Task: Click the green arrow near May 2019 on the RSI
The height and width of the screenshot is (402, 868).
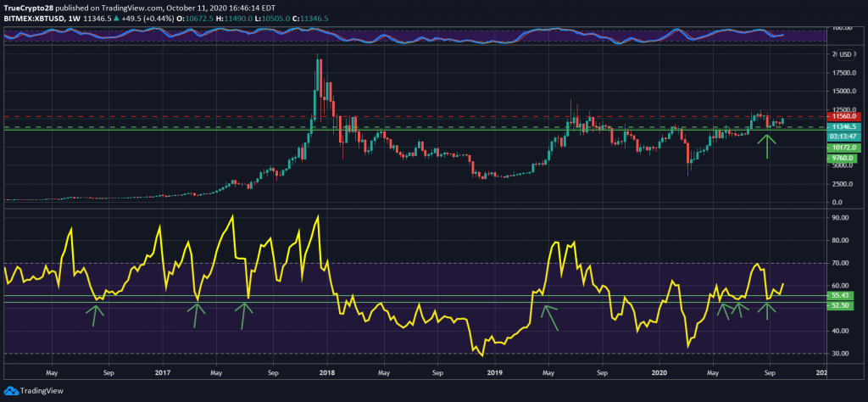Action: coord(550,316)
